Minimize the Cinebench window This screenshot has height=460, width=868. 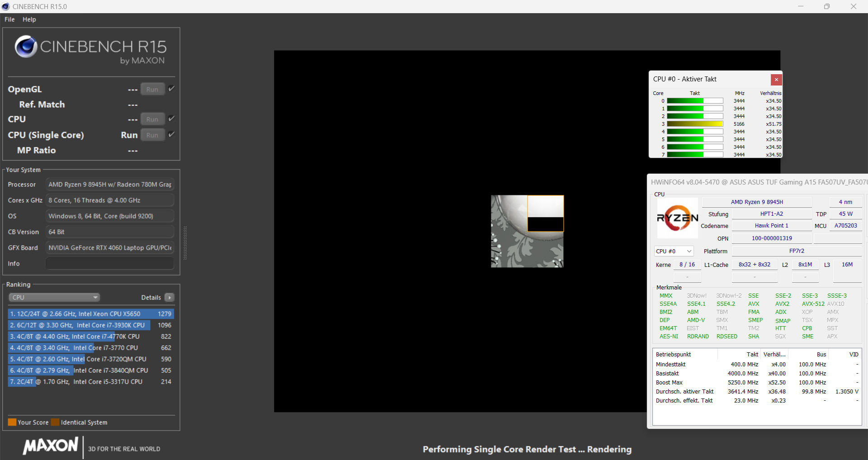[801, 6]
